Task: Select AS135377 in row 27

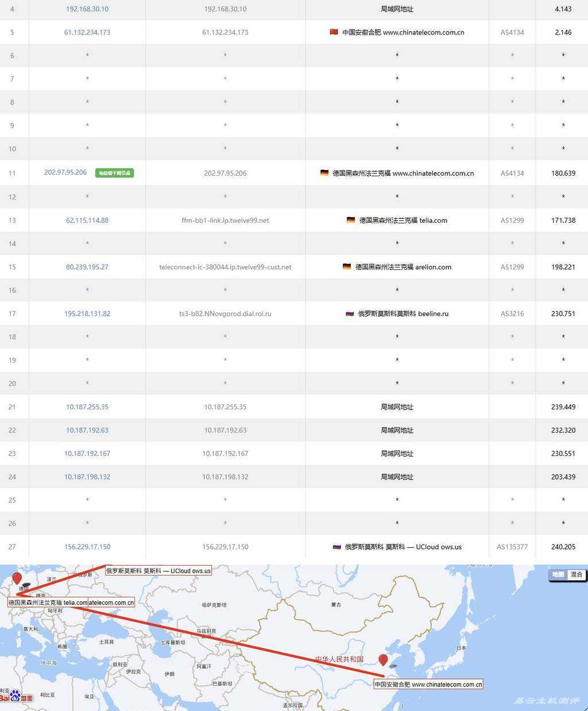Action: 512,547
